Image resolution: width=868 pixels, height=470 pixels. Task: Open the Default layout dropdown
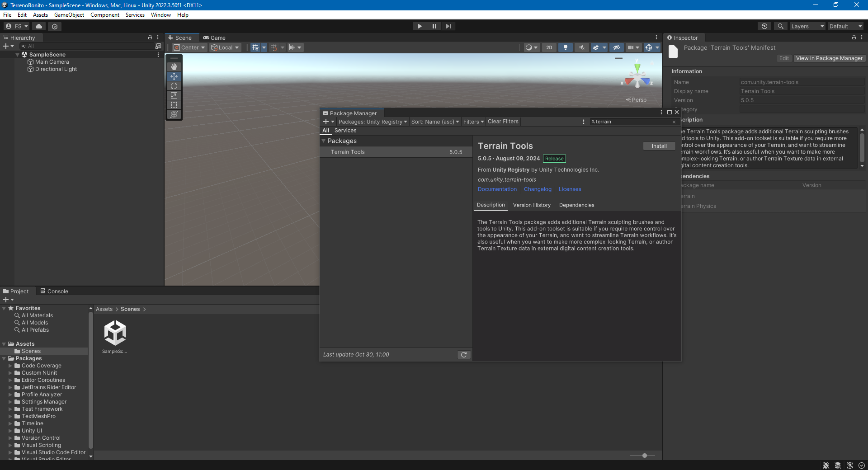pos(845,26)
